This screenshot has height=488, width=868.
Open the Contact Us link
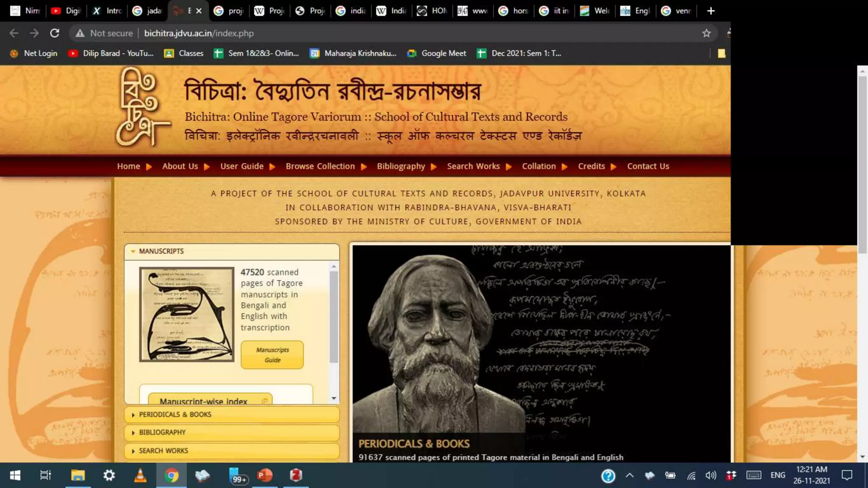pos(648,166)
